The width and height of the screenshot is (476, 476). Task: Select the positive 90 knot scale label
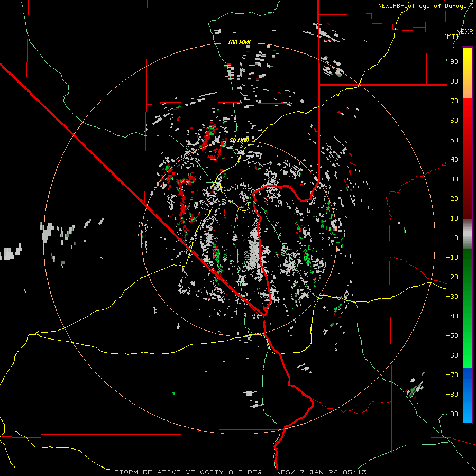click(x=454, y=62)
